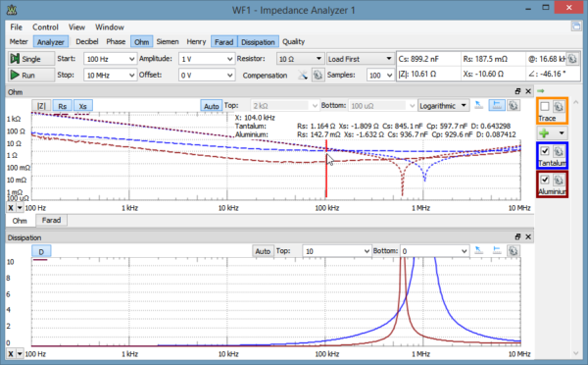
Task: Select the Analyzer mode
Action: coord(51,41)
